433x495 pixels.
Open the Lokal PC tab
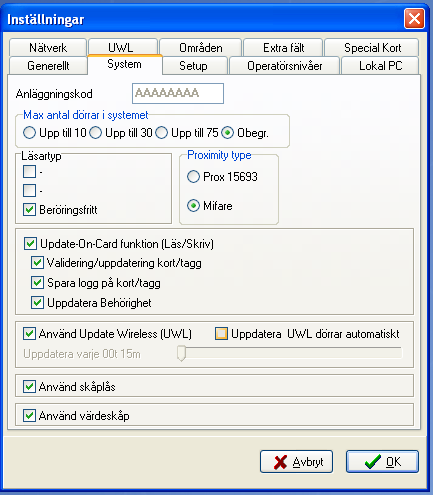point(380,66)
